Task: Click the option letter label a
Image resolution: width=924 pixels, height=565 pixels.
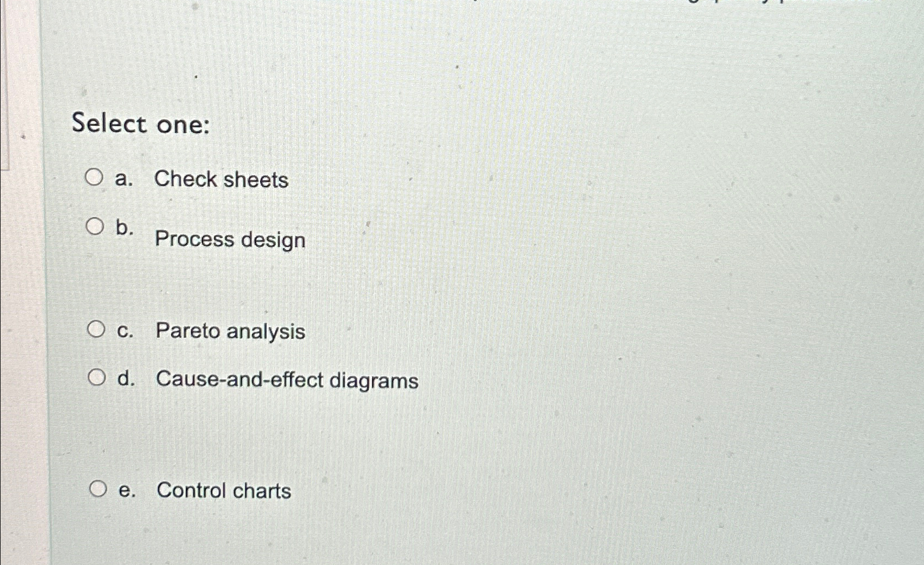Action: click(x=125, y=178)
